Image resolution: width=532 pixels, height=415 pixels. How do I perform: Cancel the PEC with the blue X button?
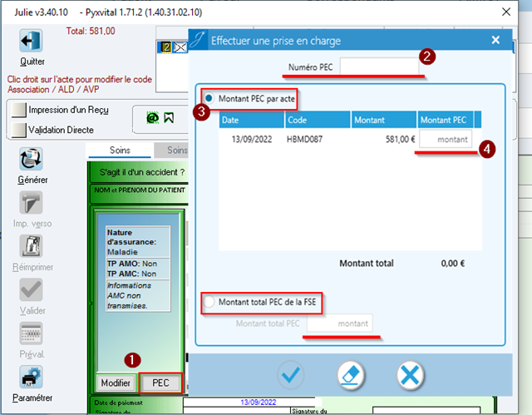[410, 375]
